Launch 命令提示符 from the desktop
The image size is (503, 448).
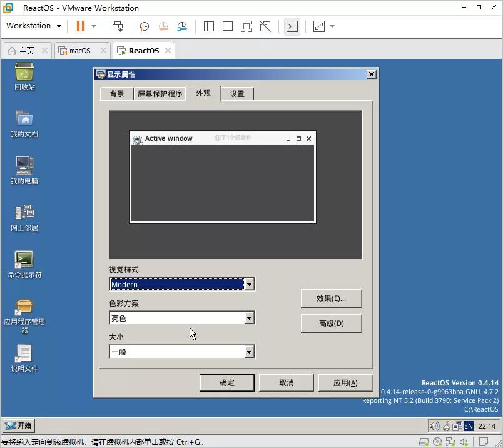pos(24,260)
